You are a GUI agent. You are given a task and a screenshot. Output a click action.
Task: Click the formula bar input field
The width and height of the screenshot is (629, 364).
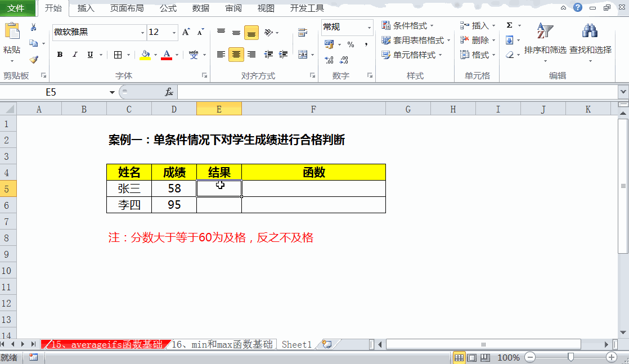pos(397,92)
